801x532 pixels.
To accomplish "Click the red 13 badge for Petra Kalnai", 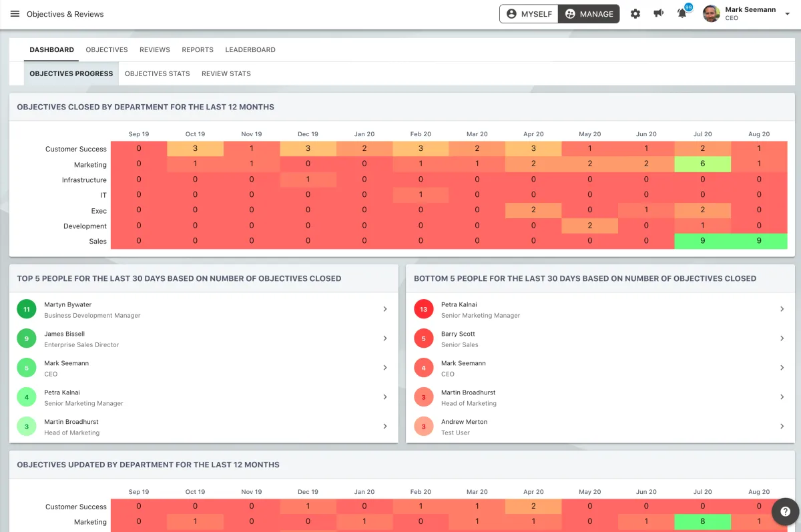I will click(424, 310).
